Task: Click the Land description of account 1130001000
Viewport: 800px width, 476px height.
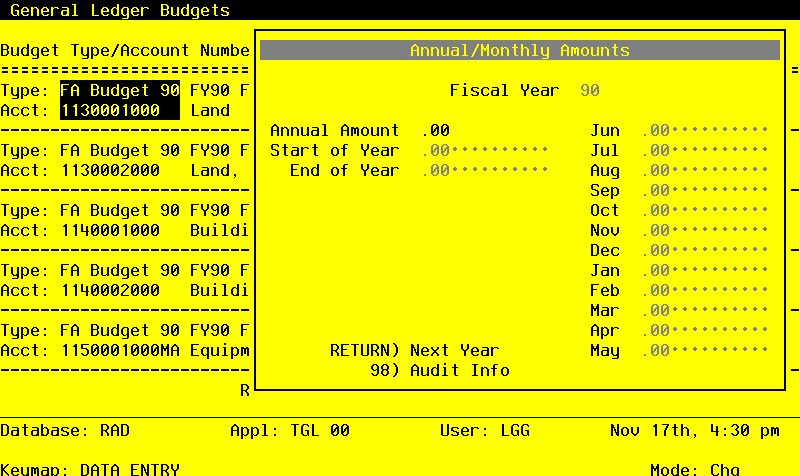Action: (210, 110)
